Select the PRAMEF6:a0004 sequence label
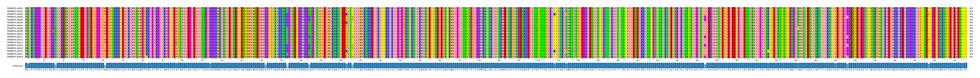The width and height of the screenshot is (980, 78). (15, 17)
